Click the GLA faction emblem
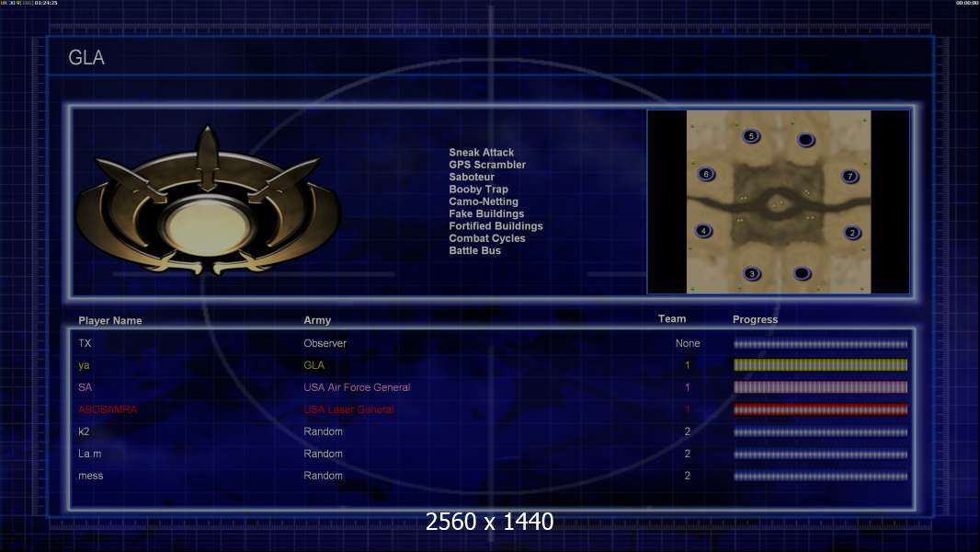Screen dimensions: 980x552 [x=208, y=201]
